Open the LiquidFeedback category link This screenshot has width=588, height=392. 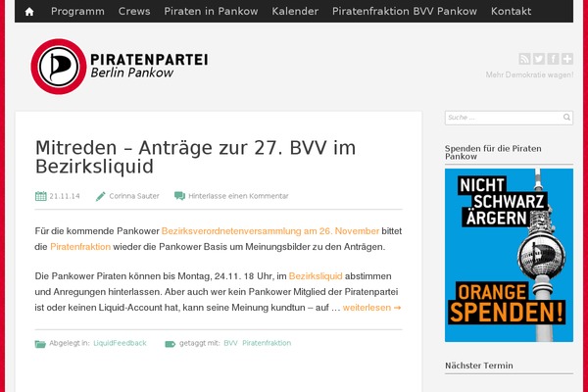(120, 343)
